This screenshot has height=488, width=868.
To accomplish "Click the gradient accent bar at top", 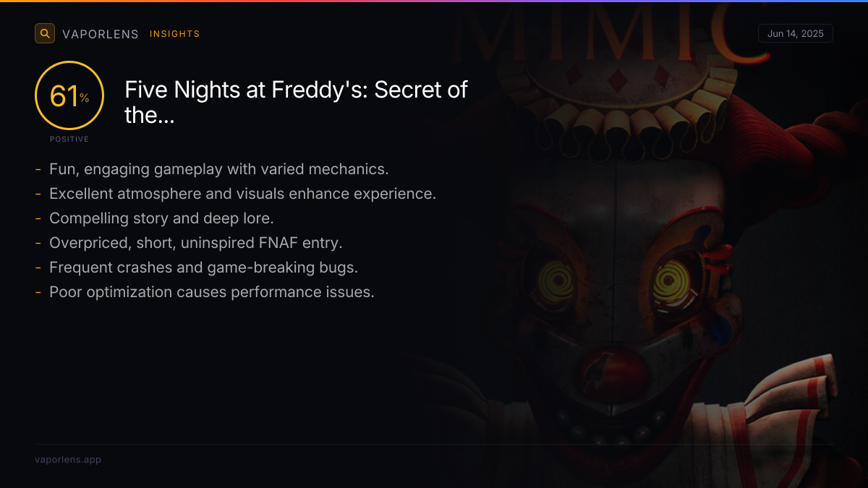I will point(434,1).
